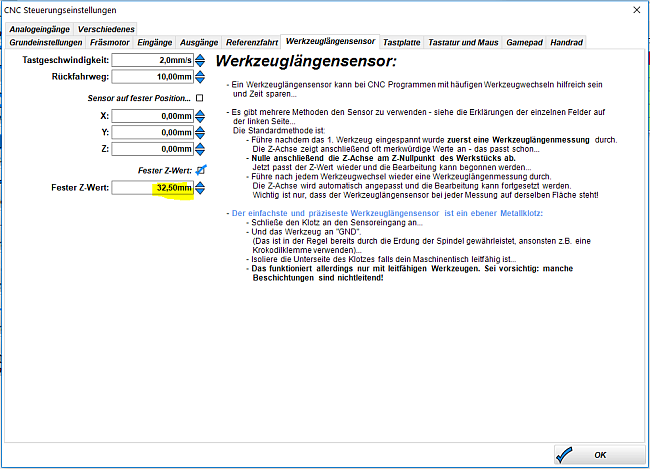
Task: Open the Tastatur und Maus tab
Action: click(x=463, y=42)
